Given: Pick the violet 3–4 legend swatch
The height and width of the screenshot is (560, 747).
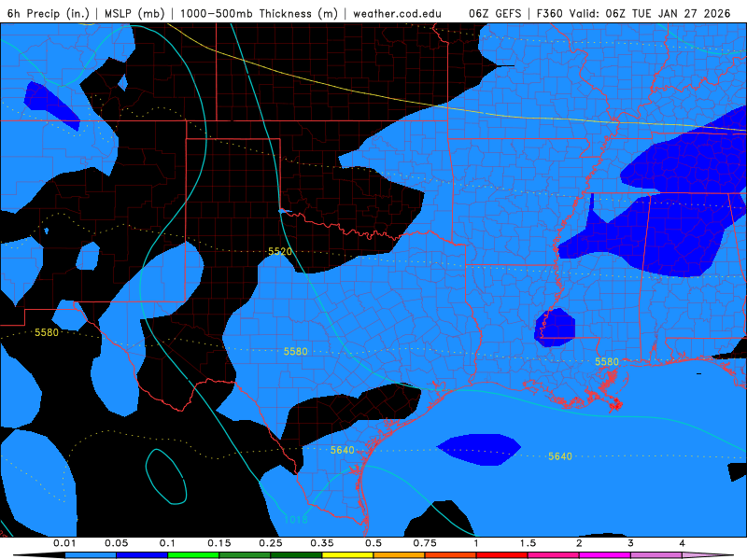Looking at the screenshot, I should click(x=656, y=555).
